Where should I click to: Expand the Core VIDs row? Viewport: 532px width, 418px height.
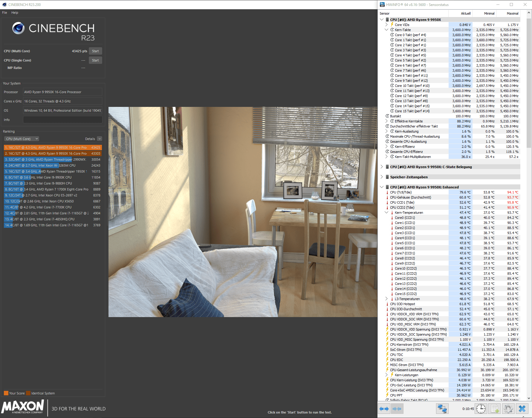point(386,24)
